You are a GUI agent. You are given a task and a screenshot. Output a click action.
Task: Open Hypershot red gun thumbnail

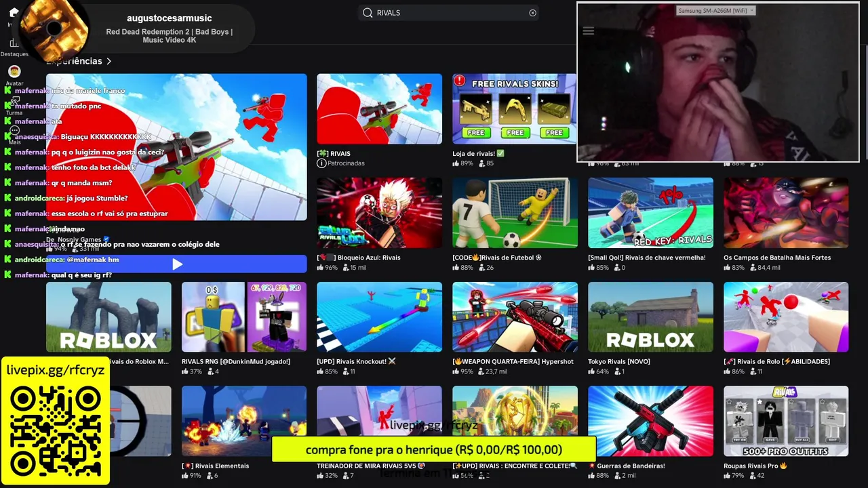point(515,317)
